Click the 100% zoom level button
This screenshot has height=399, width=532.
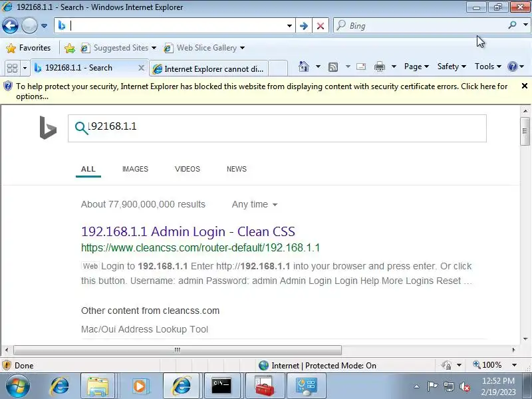point(487,365)
